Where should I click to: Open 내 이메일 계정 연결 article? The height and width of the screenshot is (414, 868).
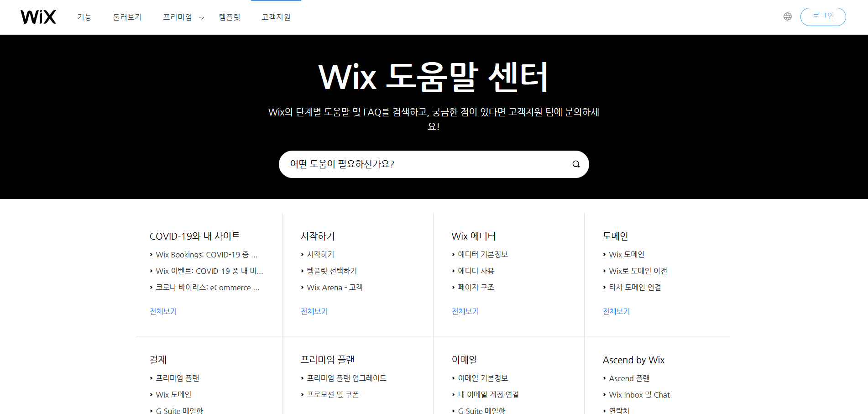click(x=488, y=394)
